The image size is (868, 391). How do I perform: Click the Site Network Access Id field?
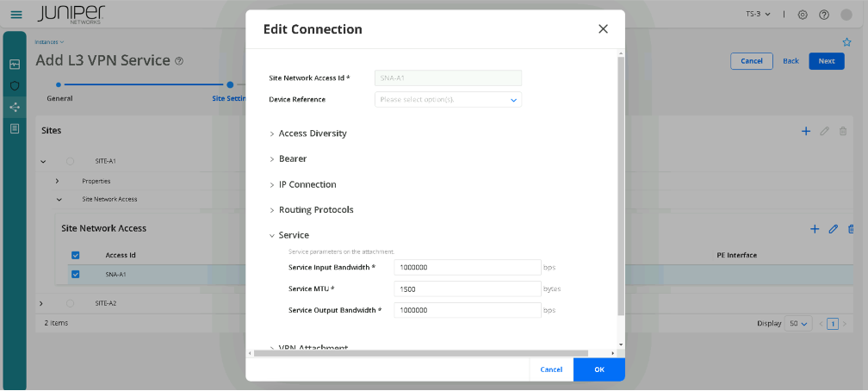448,78
